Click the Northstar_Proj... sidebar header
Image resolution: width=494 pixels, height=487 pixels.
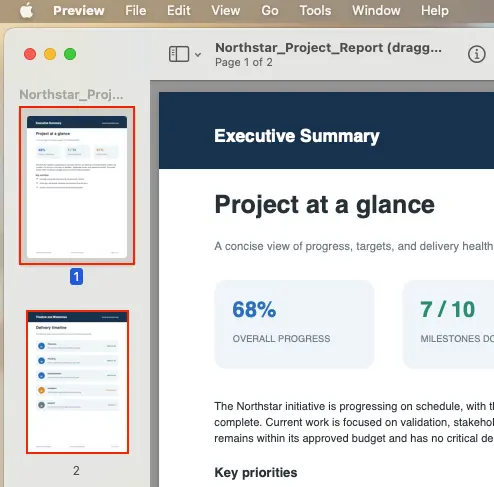point(71,95)
